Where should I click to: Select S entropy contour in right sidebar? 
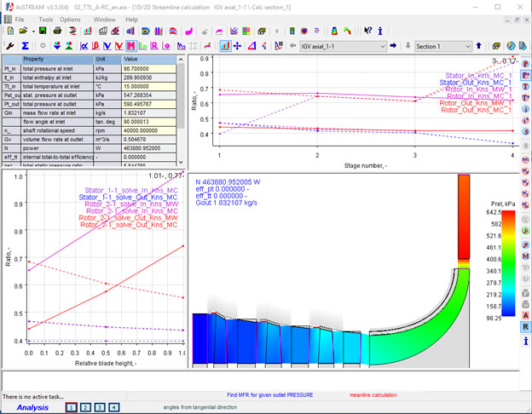[x=525, y=132]
